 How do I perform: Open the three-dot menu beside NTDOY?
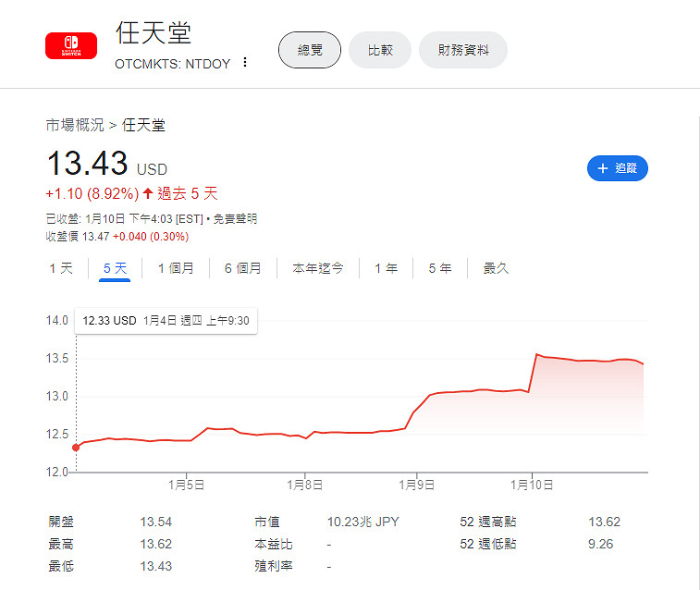pos(245,63)
